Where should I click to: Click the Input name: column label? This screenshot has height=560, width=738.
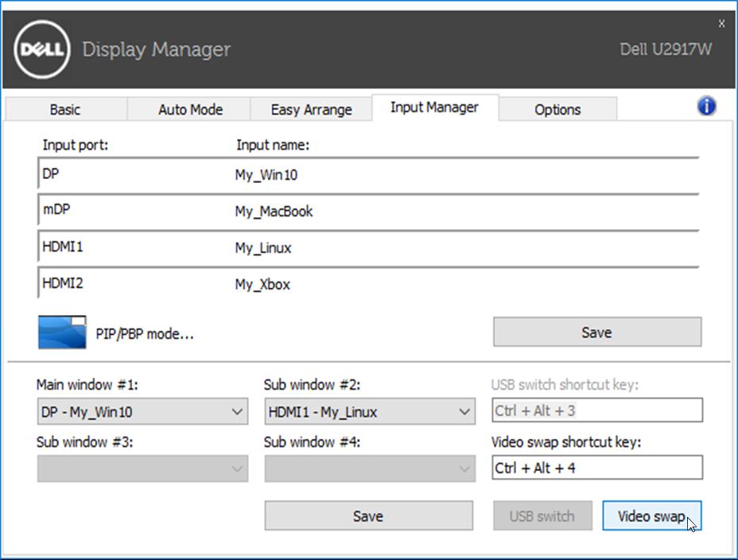click(x=273, y=145)
